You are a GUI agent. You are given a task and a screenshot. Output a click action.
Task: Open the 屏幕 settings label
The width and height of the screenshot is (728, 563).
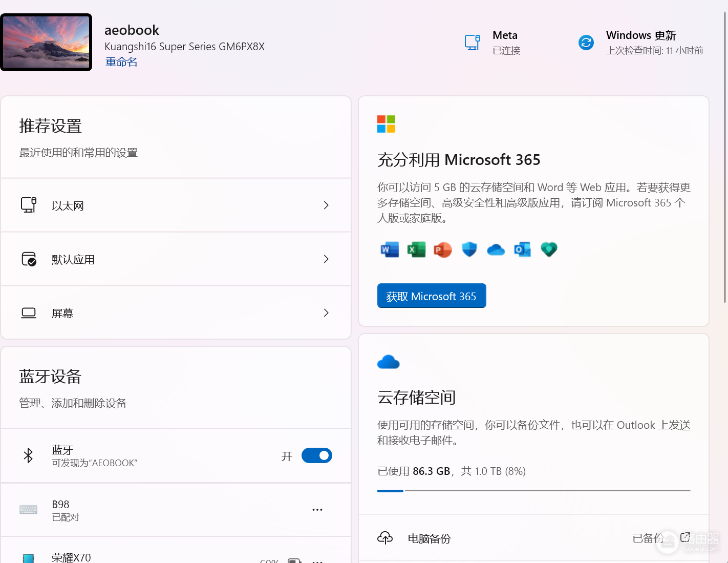(62, 314)
